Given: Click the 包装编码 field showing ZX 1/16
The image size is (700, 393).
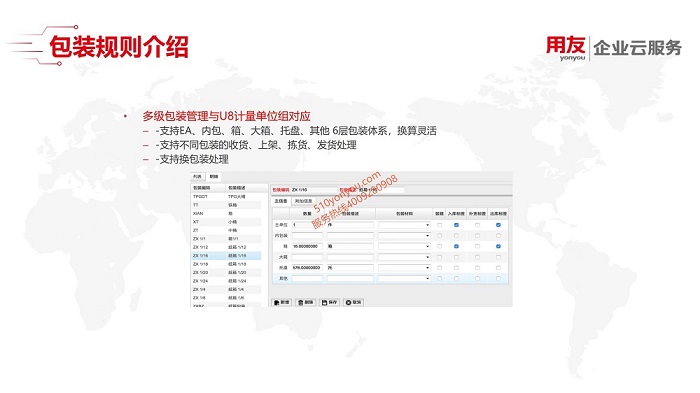Looking at the screenshot, I should 312,190.
